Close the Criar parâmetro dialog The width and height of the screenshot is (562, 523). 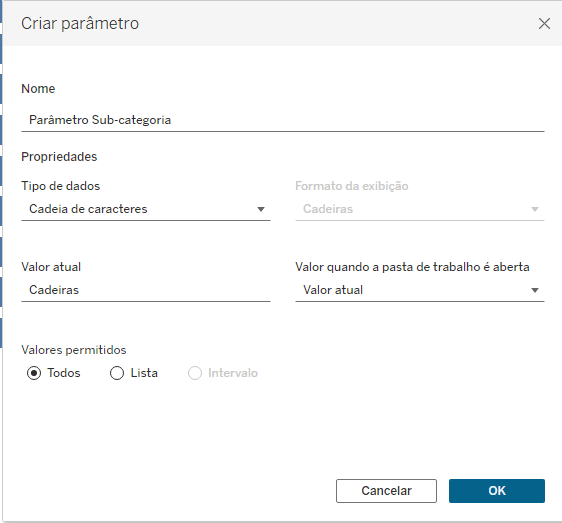[544, 24]
